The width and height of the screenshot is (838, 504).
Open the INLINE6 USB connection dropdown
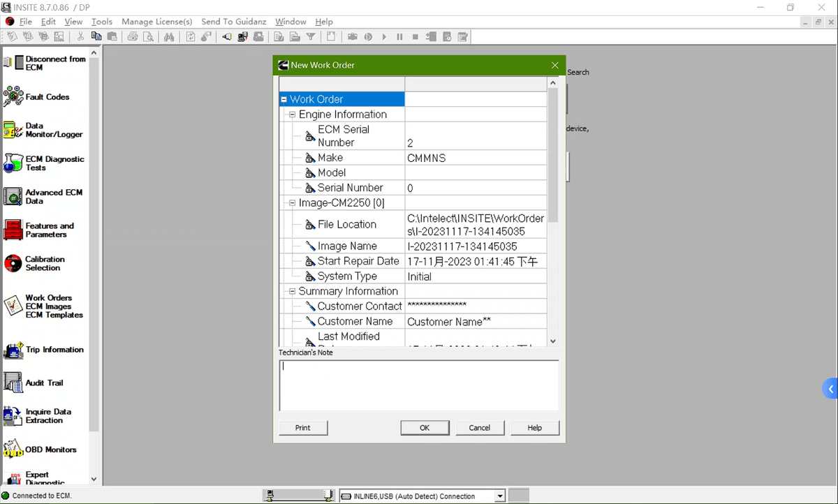tap(499, 496)
